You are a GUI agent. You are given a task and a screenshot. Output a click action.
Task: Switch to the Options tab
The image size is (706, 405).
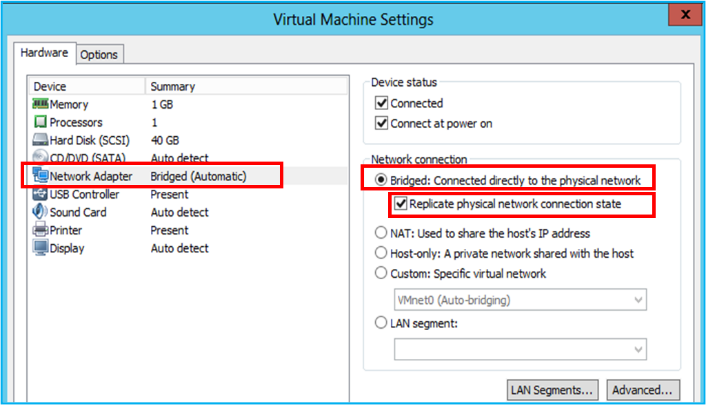[x=99, y=54]
